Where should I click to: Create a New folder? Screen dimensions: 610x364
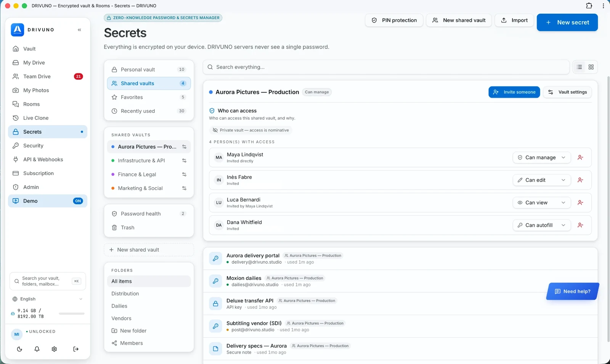[x=149, y=331]
